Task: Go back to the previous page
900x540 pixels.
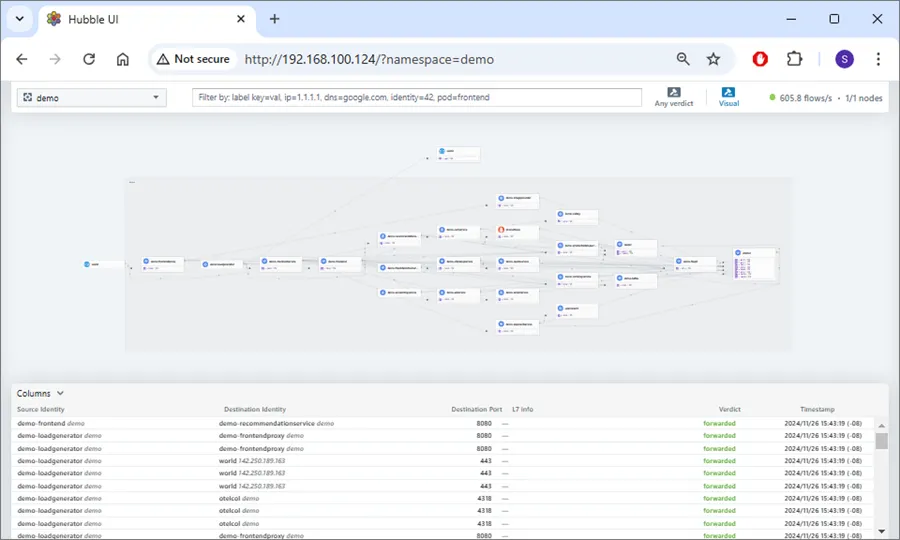Action: [x=22, y=59]
